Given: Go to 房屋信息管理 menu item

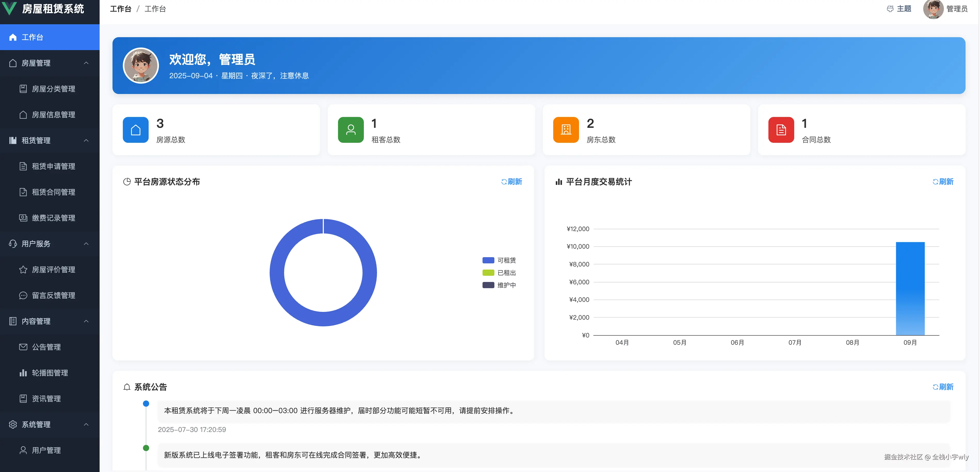Looking at the screenshot, I should tap(53, 115).
